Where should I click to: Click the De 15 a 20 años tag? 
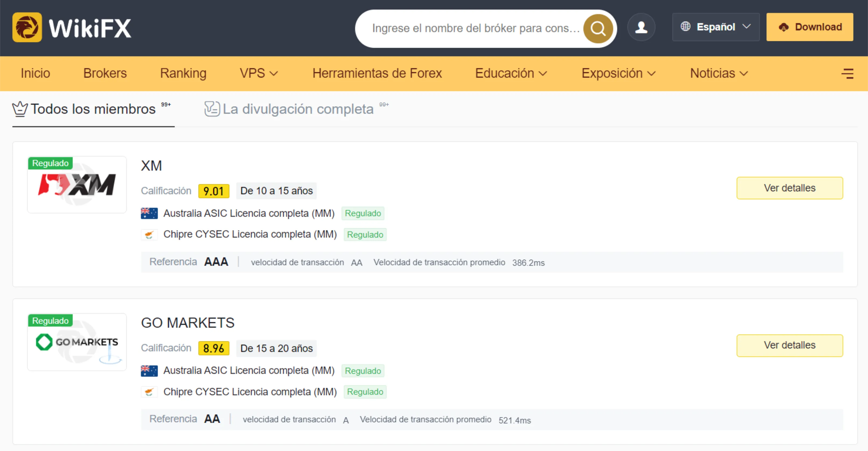point(276,348)
